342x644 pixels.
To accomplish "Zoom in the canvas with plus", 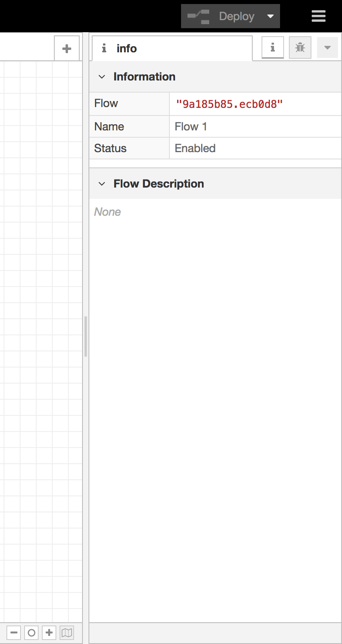I will [49, 633].
